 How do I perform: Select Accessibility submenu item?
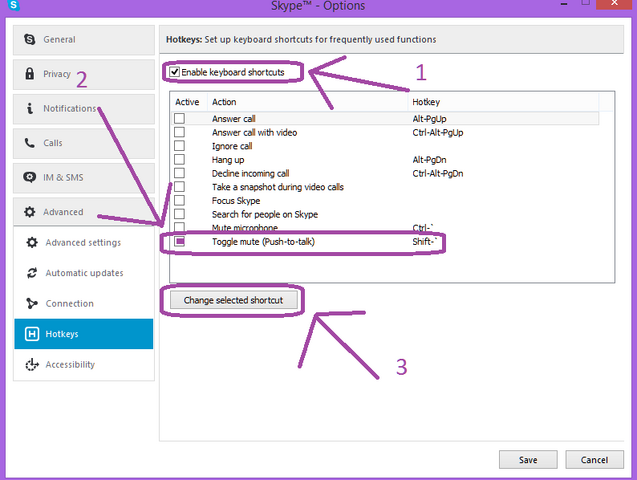tap(84, 365)
